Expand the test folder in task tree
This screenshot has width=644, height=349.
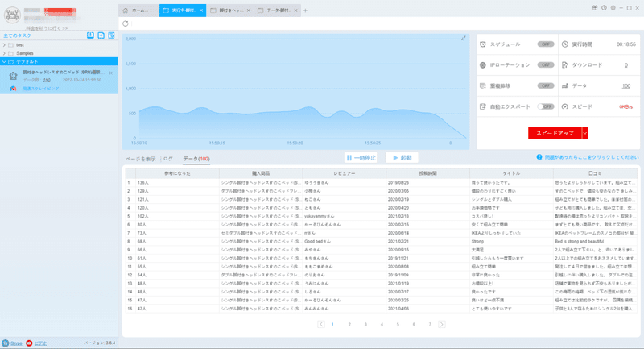(4, 45)
